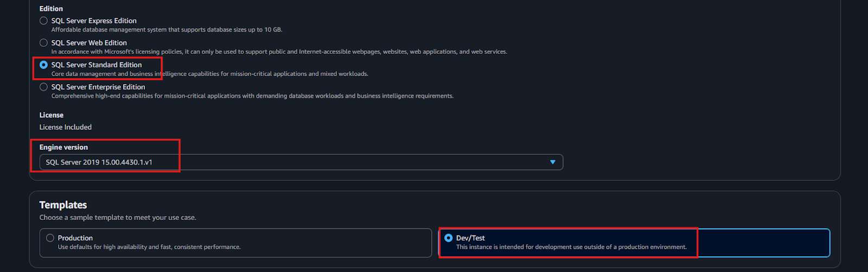
Task: Open the Engine version dropdown
Action: pos(301,162)
